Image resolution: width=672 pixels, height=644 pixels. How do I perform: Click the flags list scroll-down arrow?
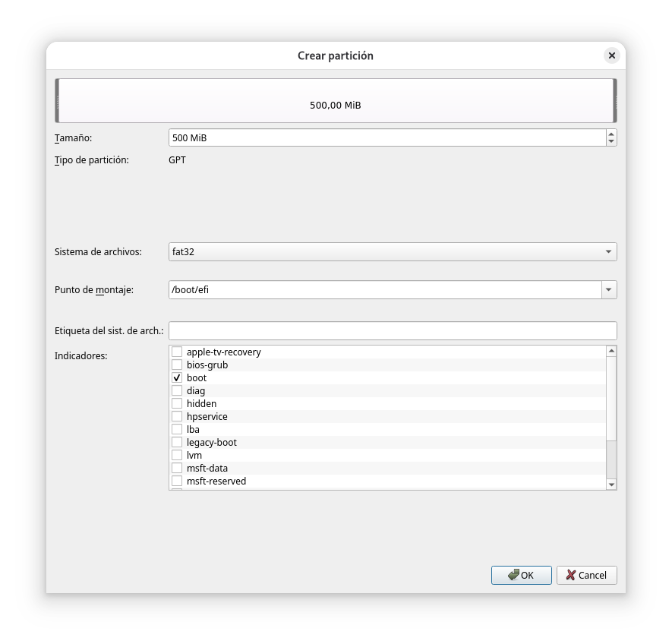(611, 485)
